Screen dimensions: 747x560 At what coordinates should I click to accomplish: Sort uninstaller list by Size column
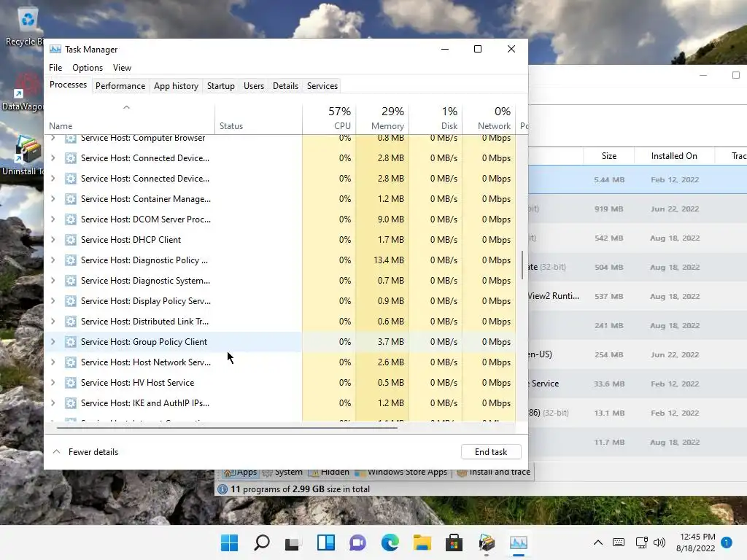coord(608,156)
